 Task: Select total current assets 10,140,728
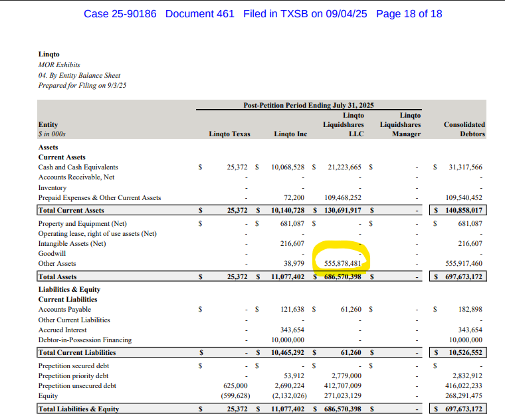[x=288, y=210]
